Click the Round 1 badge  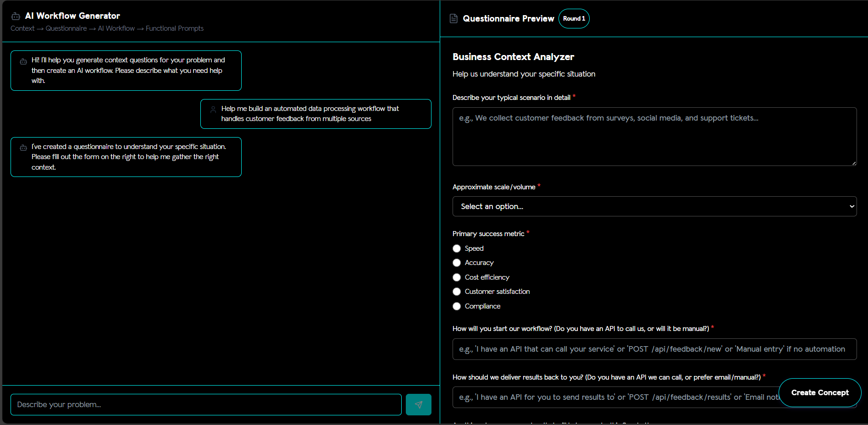tap(574, 18)
